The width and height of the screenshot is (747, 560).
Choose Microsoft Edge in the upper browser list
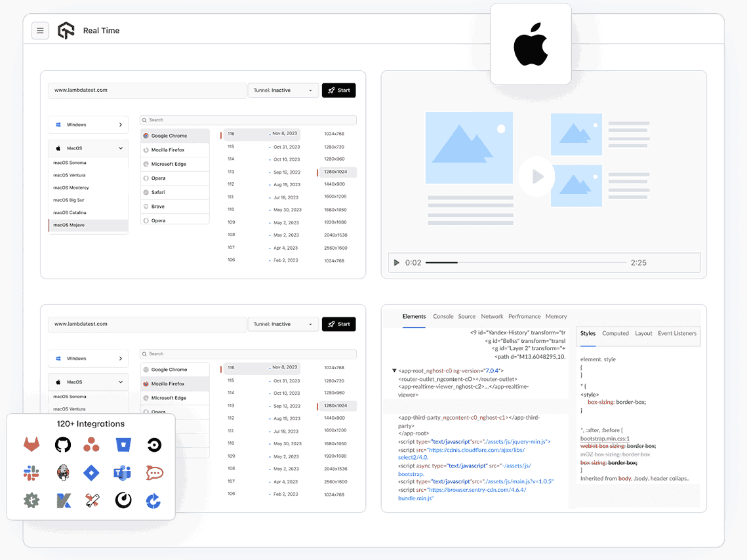175,164
